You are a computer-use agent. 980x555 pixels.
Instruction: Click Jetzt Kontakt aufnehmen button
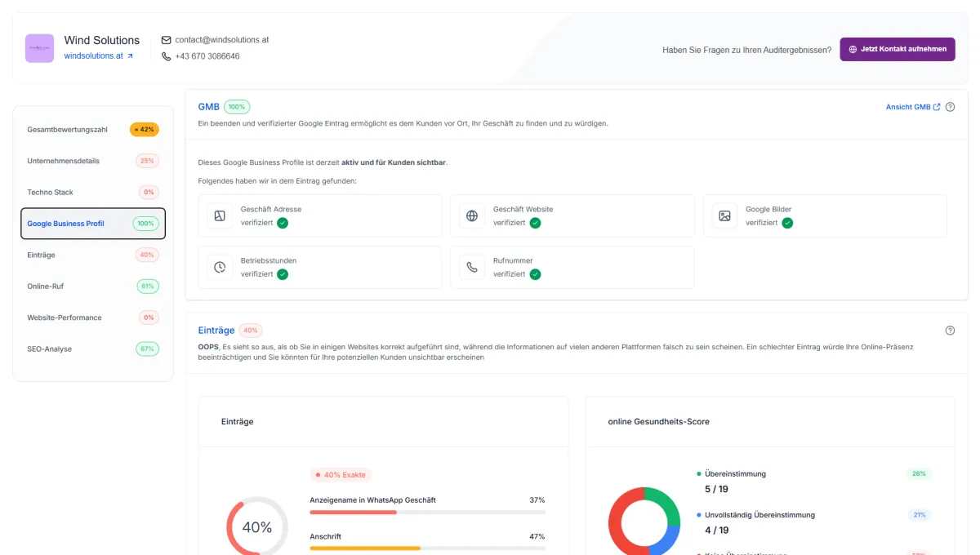click(898, 49)
